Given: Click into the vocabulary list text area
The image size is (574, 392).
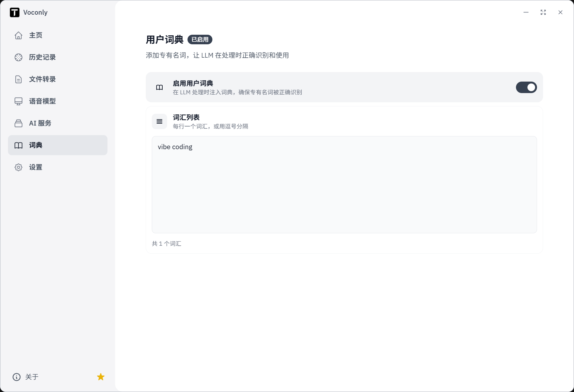Looking at the screenshot, I should [344, 185].
